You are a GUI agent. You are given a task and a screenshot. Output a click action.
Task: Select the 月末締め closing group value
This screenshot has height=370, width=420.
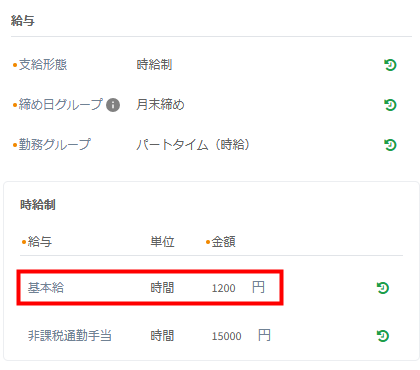click(160, 105)
